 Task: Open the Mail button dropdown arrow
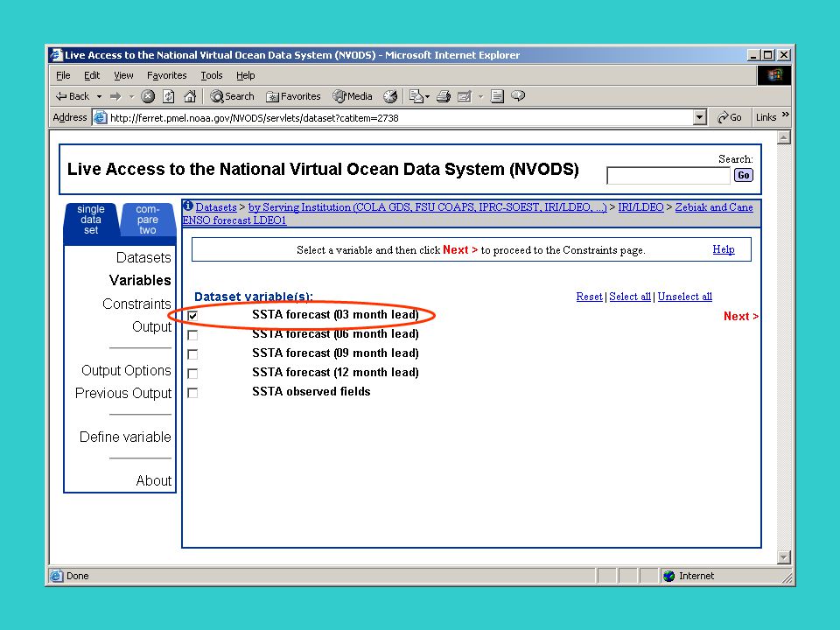pos(428,97)
